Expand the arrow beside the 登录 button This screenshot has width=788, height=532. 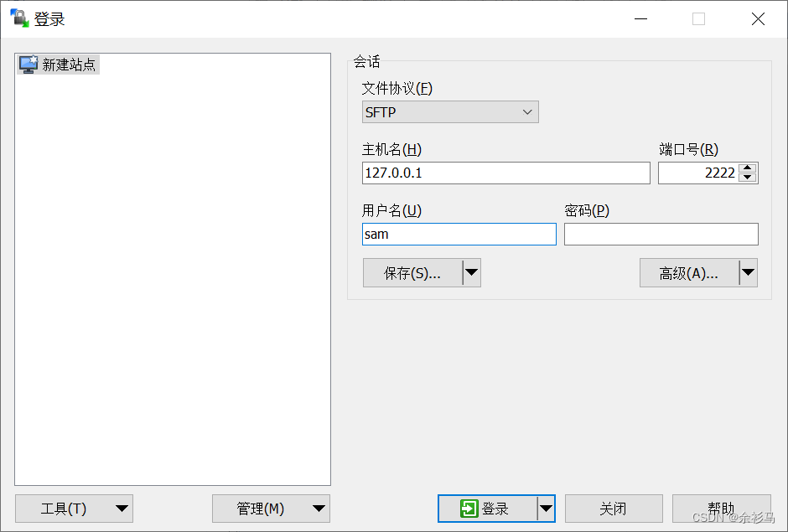tap(547, 509)
